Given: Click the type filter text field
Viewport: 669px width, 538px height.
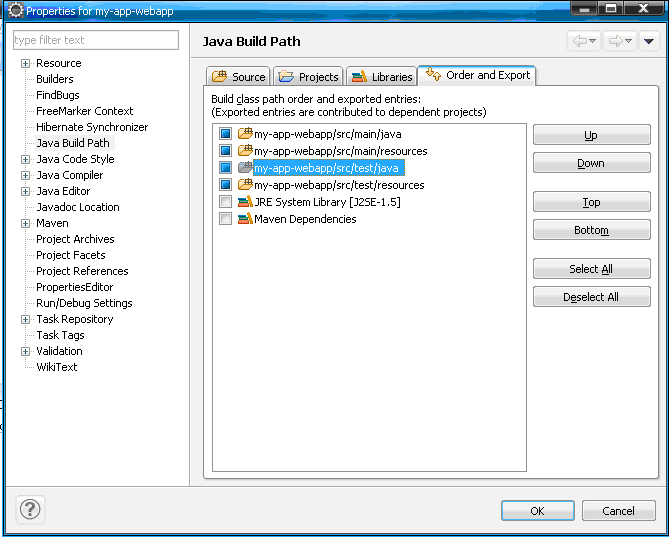Looking at the screenshot, I should [96, 40].
